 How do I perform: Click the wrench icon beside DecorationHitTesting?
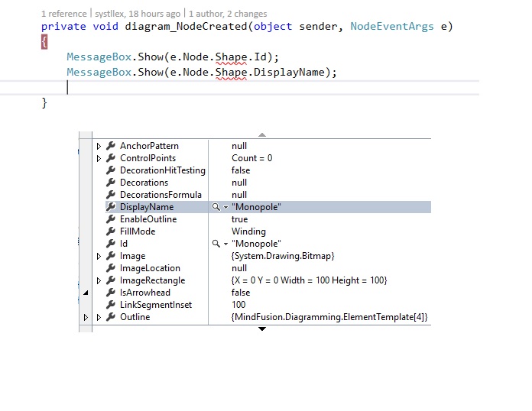click(111, 170)
